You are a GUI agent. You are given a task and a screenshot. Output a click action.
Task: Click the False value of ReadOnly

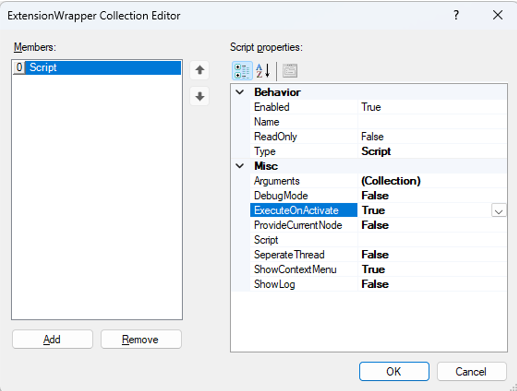coord(372,136)
